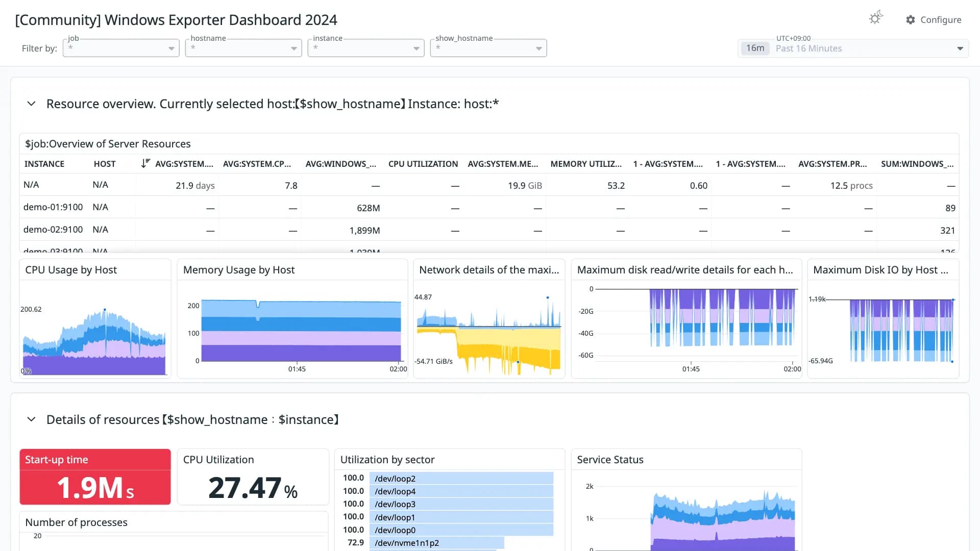This screenshot has height=551, width=980.
Task: Open the Network details of the maxi... widget title
Action: (x=489, y=270)
